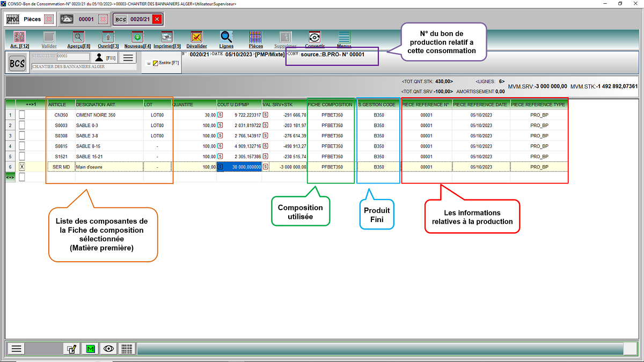Click the eye icon in bottom bar
The image size is (644, 362).
tap(109, 349)
